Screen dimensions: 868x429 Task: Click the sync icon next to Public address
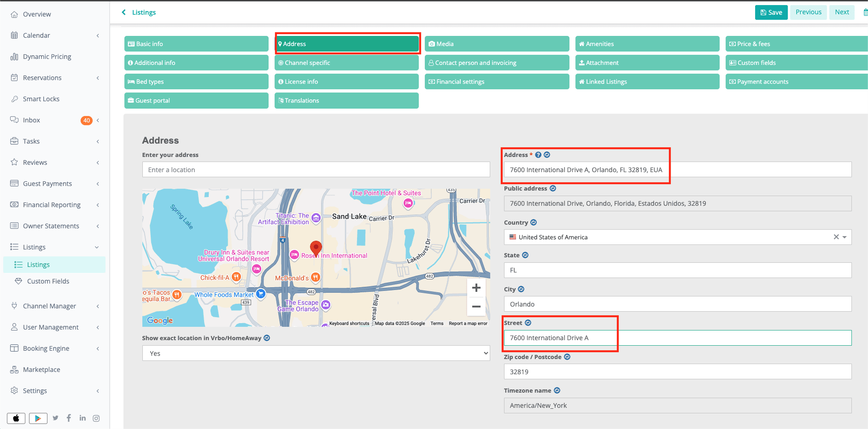(x=553, y=189)
